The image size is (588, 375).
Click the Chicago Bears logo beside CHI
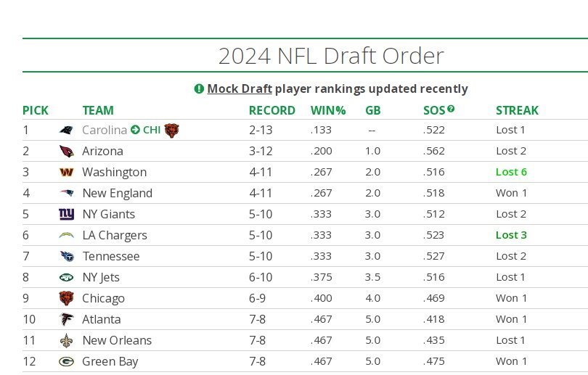[x=171, y=131]
